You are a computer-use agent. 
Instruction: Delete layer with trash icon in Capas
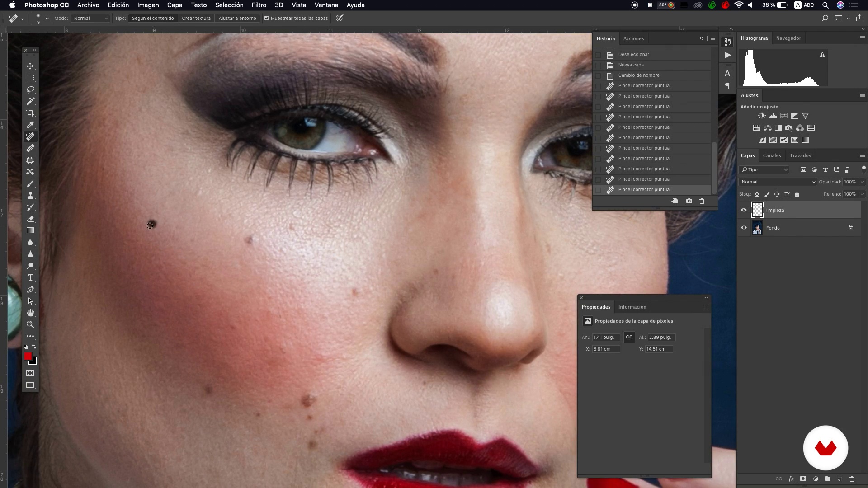[852, 479]
